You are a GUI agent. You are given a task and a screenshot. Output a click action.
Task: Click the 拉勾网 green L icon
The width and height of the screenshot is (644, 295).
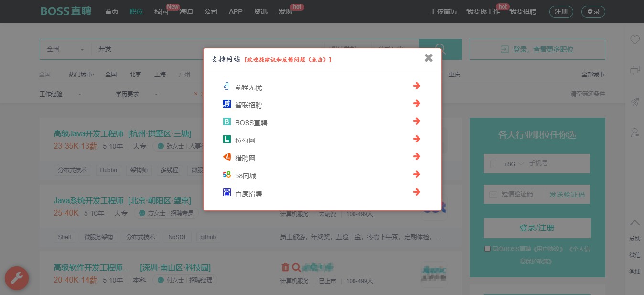[x=227, y=140]
